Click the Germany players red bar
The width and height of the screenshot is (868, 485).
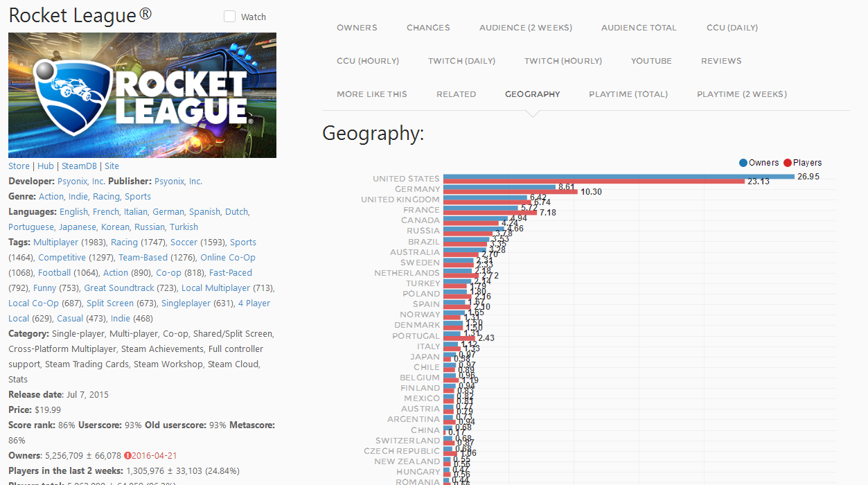click(511, 192)
